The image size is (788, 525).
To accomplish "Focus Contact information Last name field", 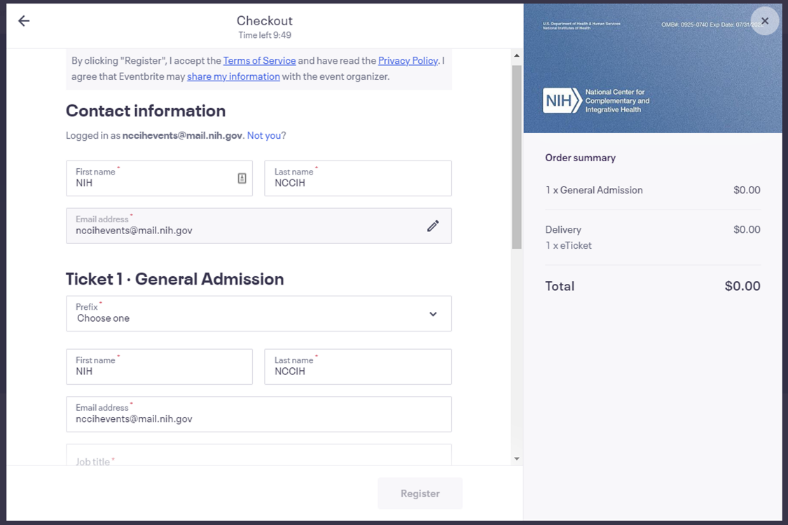I will coord(358,178).
